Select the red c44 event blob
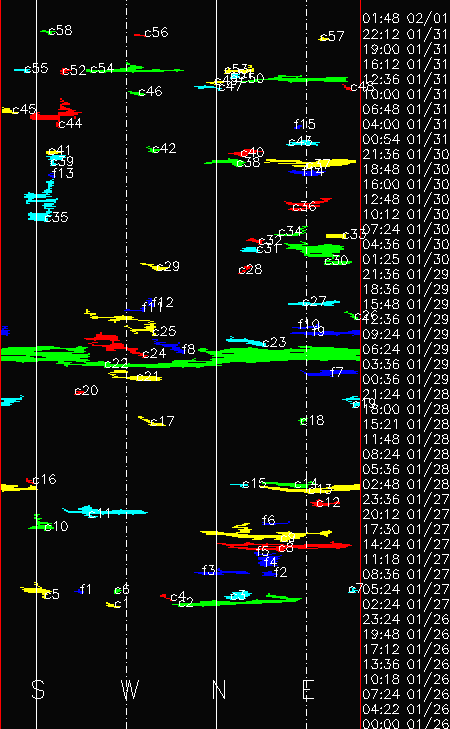 tap(57, 112)
